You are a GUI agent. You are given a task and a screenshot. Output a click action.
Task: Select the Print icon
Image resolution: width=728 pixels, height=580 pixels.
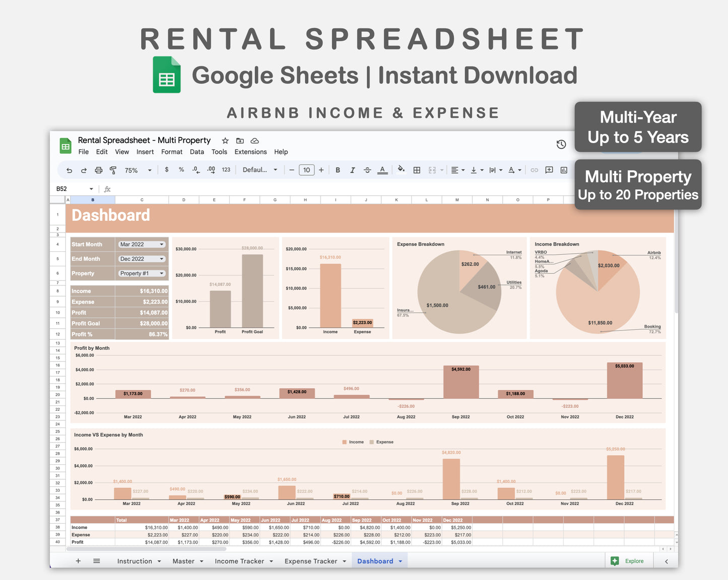99,170
